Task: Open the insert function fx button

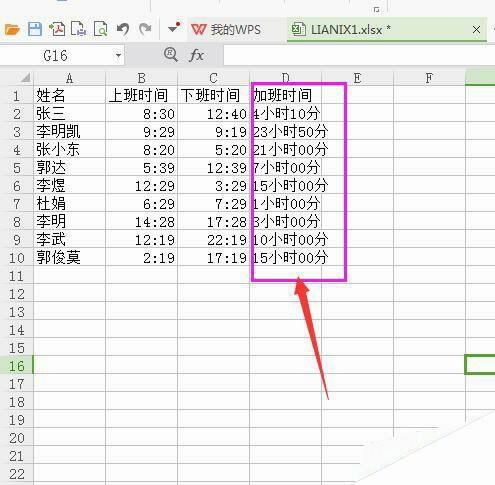Action: pos(196,55)
